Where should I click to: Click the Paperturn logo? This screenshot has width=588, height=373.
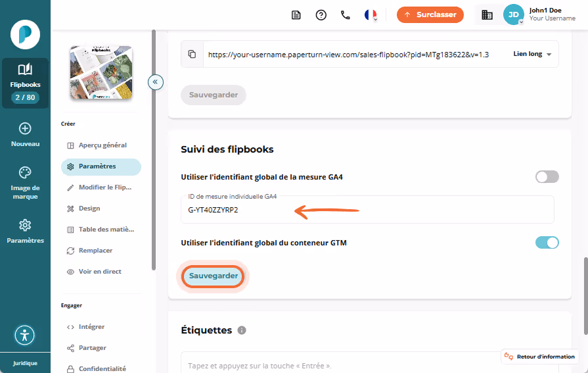[25, 35]
